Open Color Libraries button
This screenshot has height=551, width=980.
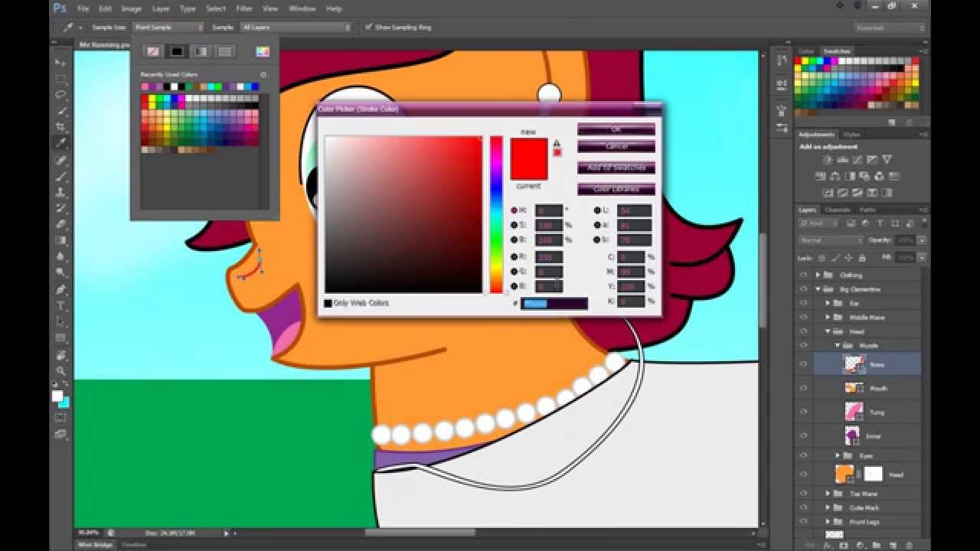pos(616,189)
